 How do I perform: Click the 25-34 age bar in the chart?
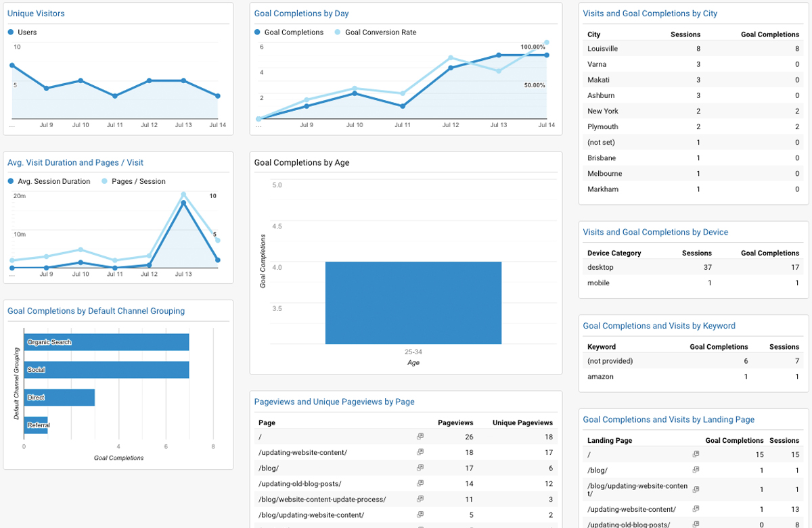tap(413, 303)
